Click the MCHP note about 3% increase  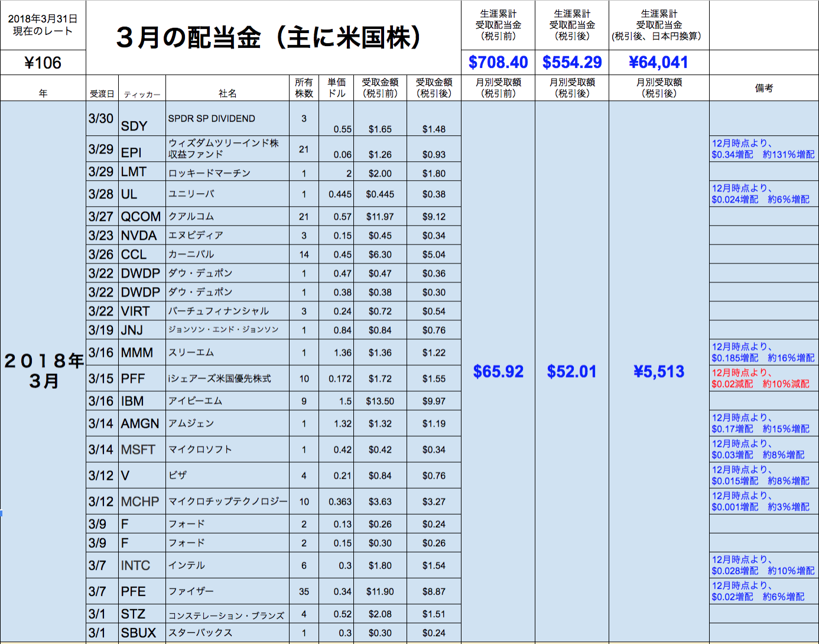pyautogui.click(x=763, y=501)
